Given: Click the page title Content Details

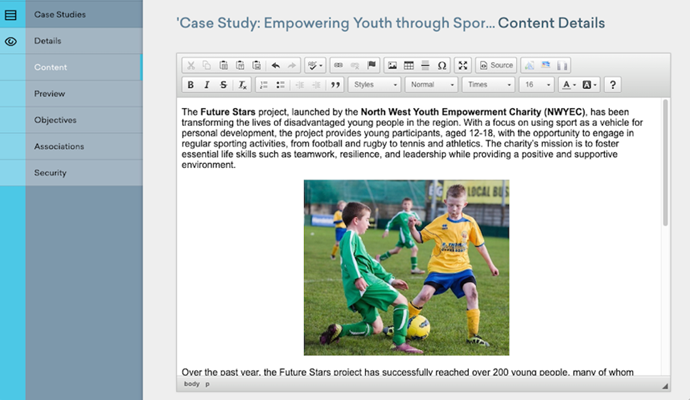Looking at the screenshot, I should [x=551, y=23].
